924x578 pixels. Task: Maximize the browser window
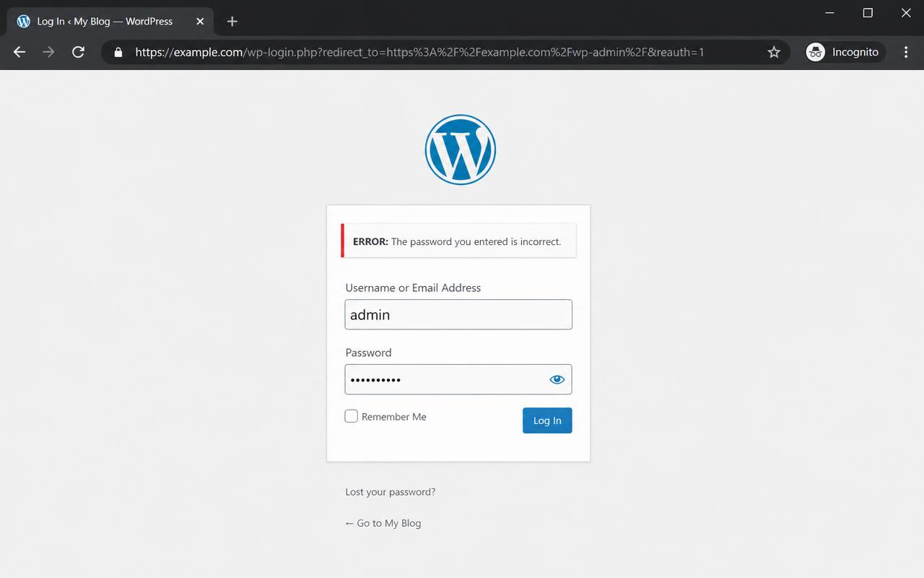coord(868,13)
